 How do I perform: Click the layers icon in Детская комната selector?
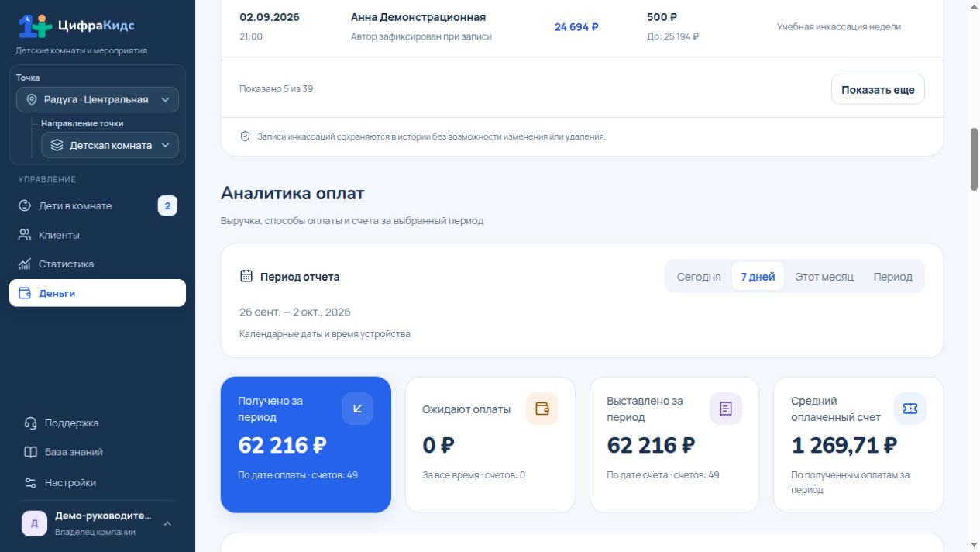point(57,145)
